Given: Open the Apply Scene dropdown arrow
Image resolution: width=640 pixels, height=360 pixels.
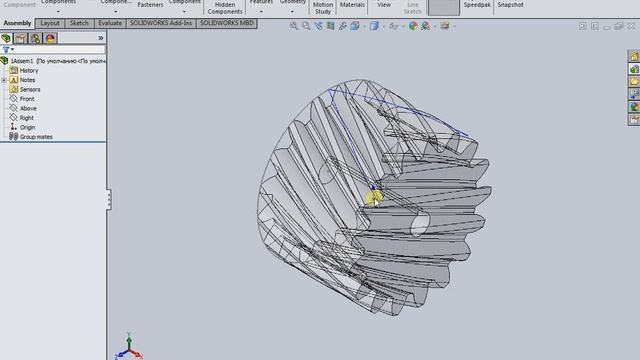Looking at the screenshot, I should (435, 27).
